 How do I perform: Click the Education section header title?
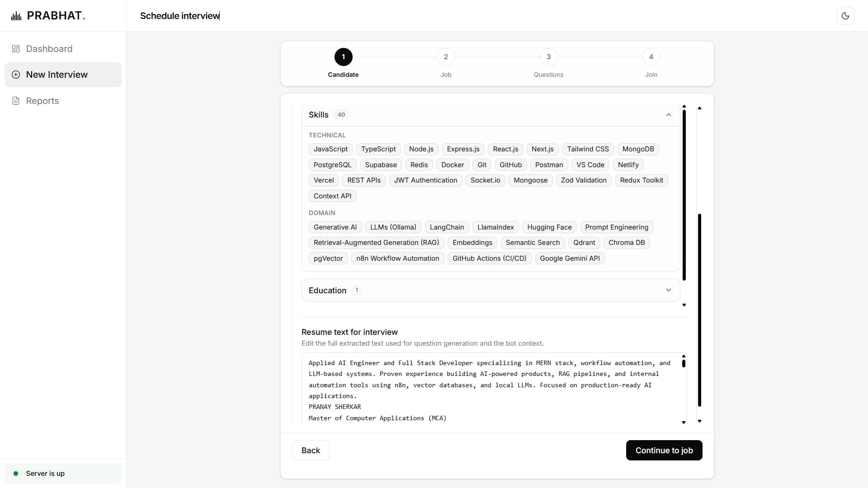[x=327, y=291]
